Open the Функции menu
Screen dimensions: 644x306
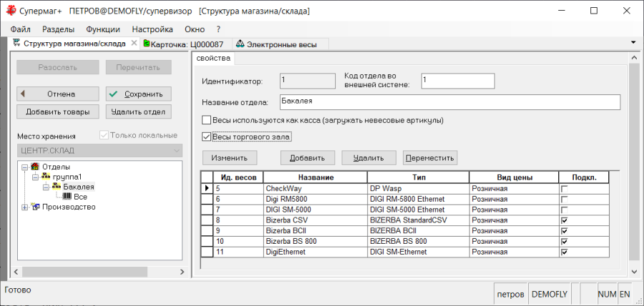(103, 29)
